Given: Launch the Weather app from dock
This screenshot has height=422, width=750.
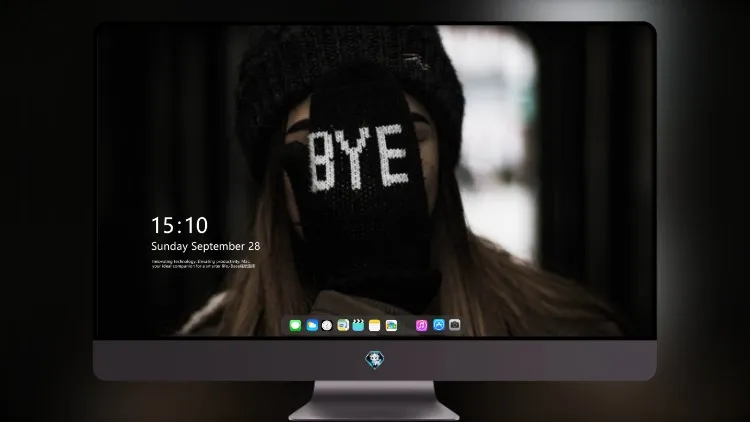Looking at the screenshot, I should point(312,325).
